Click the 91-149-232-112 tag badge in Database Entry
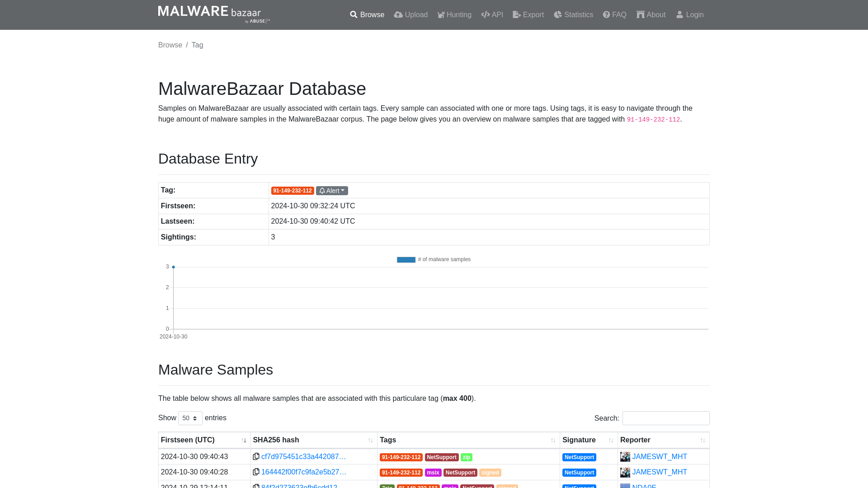The width and height of the screenshot is (868, 488). [x=292, y=191]
